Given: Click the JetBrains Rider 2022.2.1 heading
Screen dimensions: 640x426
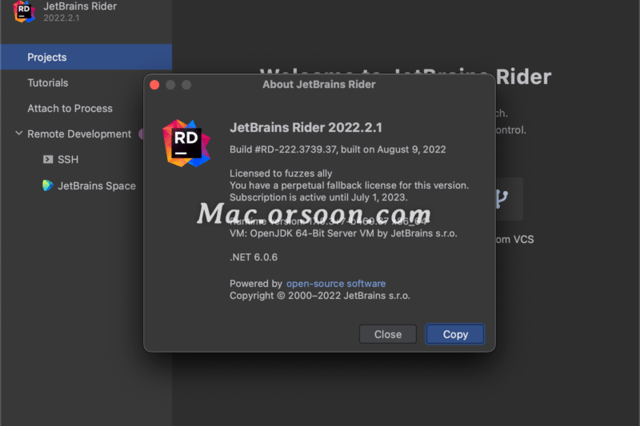Looking at the screenshot, I should click(x=306, y=128).
